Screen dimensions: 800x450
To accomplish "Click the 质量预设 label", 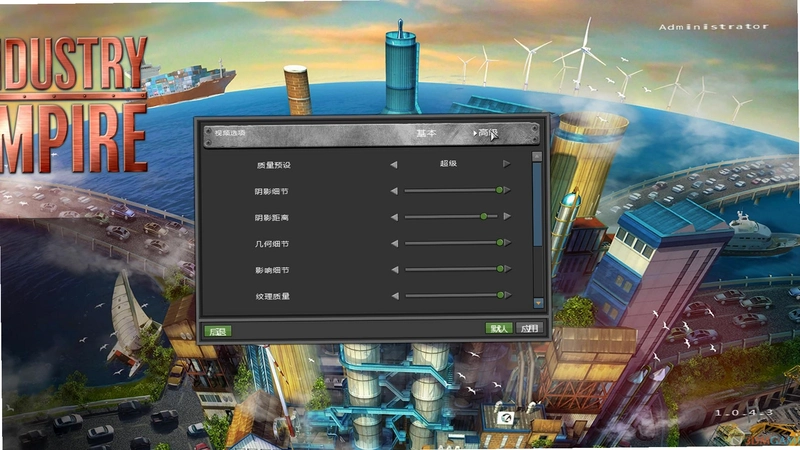I will pos(273,165).
